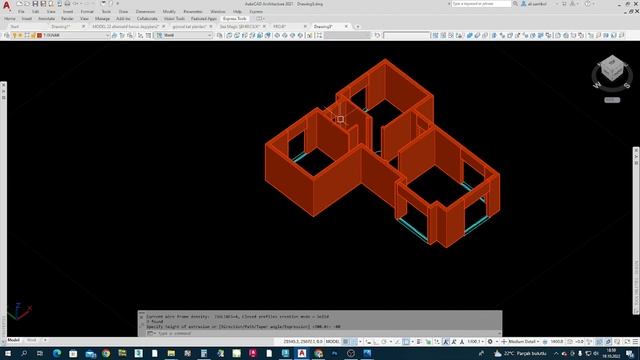Image resolution: width=640 pixels, height=360 pixels.
Task: Open the Dimension menu
Action: (x=145, y=11)
